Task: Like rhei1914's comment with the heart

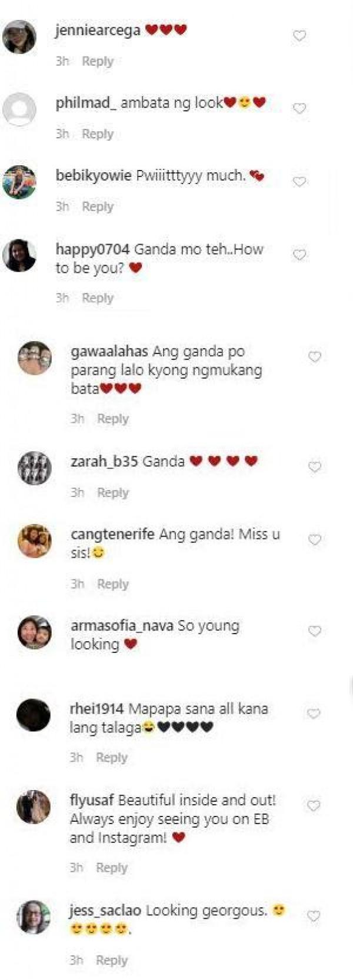Action: click(x=314, y=714)
